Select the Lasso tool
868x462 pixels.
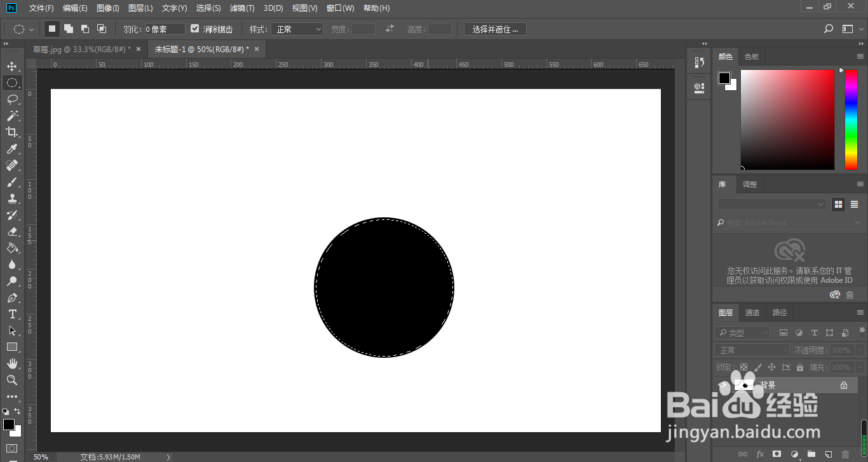point(11,99)
